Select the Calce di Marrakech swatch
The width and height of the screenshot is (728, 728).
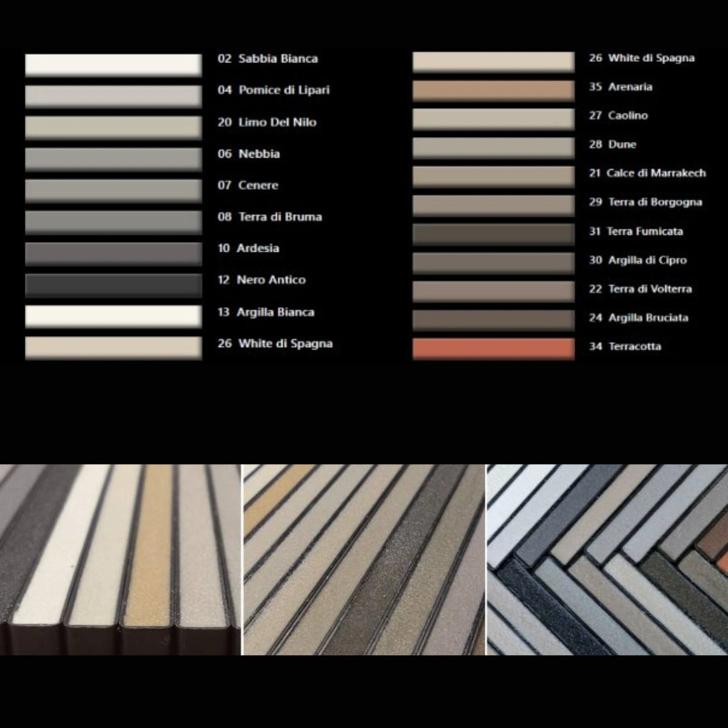493,177
